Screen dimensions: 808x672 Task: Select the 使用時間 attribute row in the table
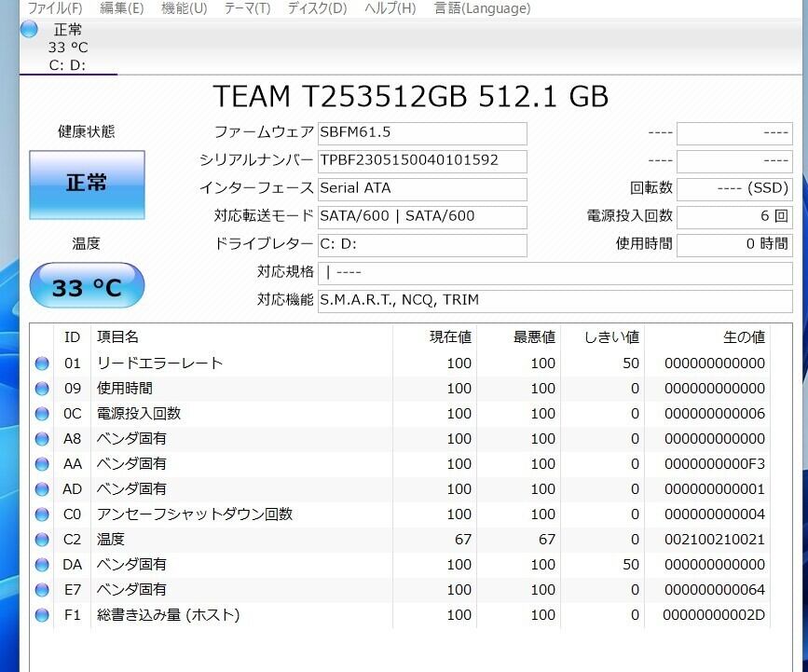click(400, 389)
